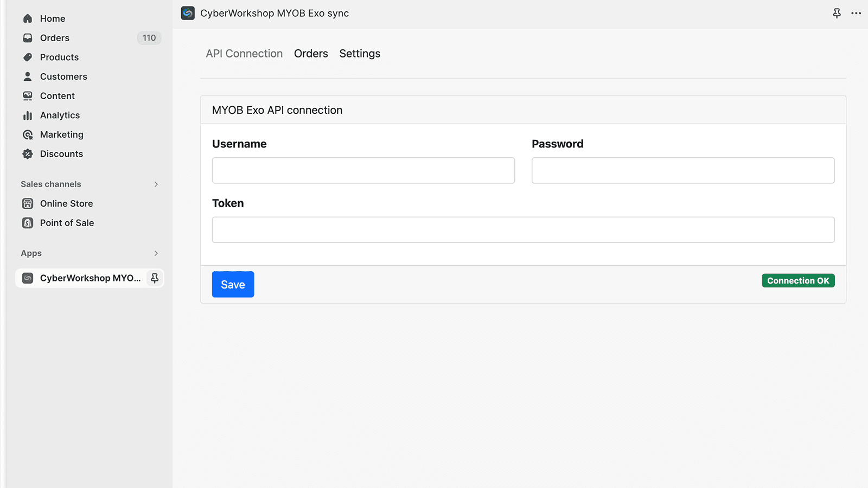Expand the Sales channels section
The height and width of the screenshot is (488, 868).
[x=156, y=184]
